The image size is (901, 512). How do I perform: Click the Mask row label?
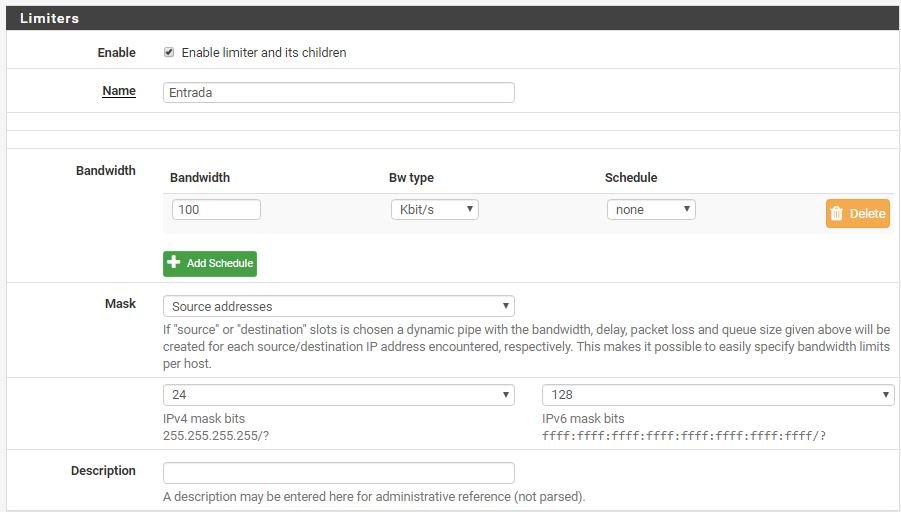point(121,303)
